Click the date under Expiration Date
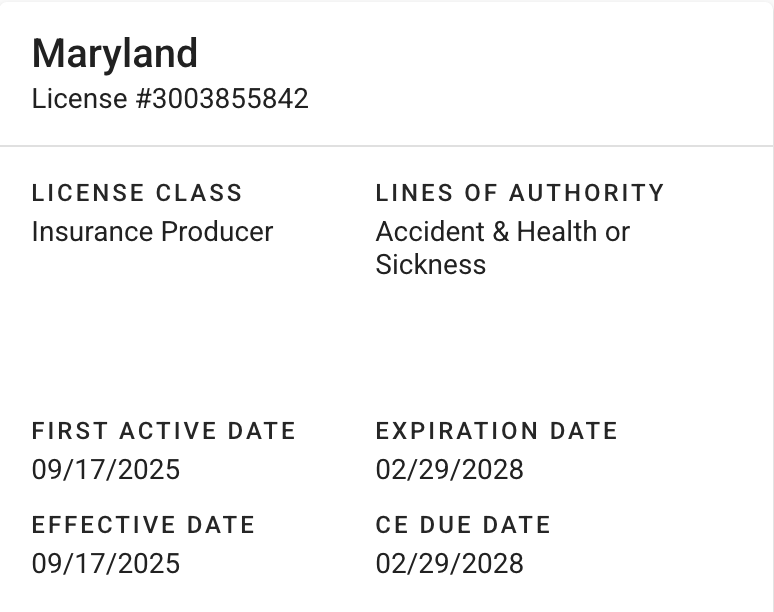 tap(449, 469)
